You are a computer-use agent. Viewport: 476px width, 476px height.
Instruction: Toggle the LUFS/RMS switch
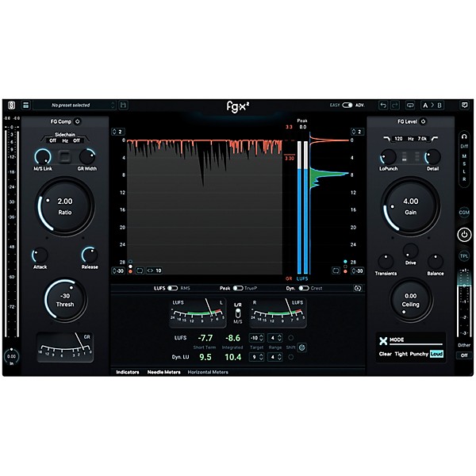(x=172, y=288)
